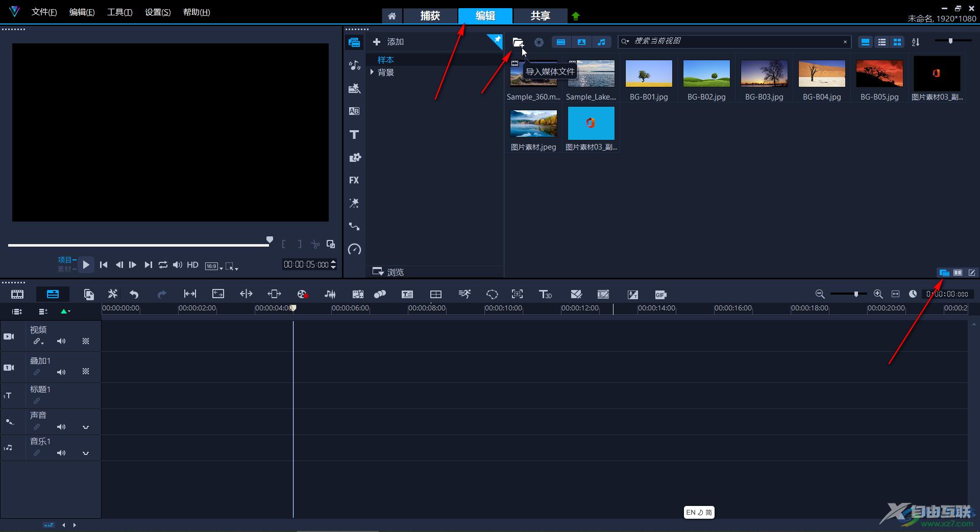Open the Sound library icon in sidebar

point(354,65)
